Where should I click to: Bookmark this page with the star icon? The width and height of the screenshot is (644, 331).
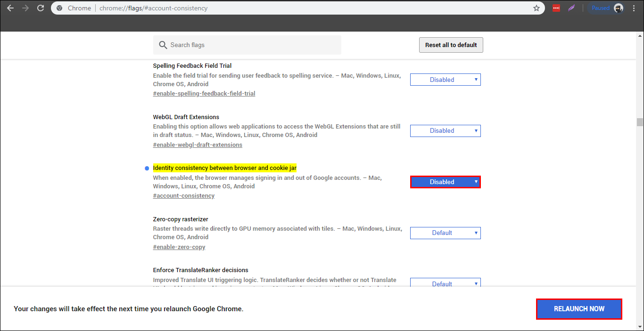point(537,8)
